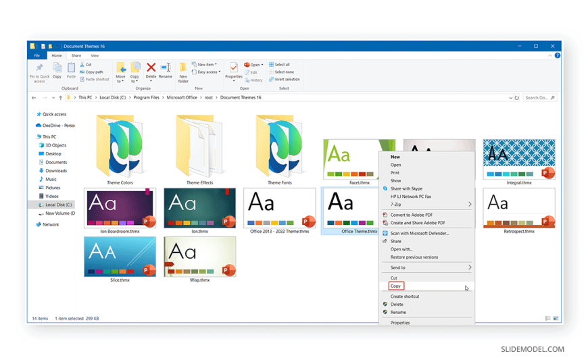Open the ribbon Open dropdown
The width and height of the screenshot is (588, 364).
click(x=254, y=64)
